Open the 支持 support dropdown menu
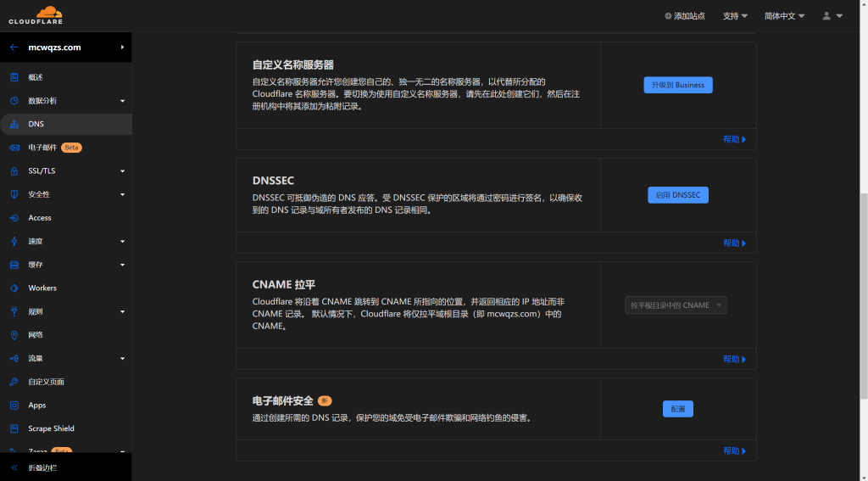 735,16
